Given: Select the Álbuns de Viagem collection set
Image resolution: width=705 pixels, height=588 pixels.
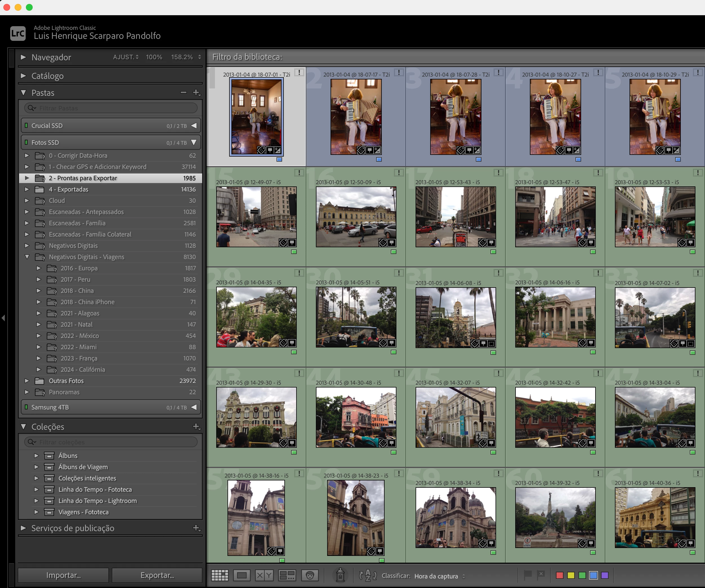Looking at the screenshot, I should (x=83, y=467).
